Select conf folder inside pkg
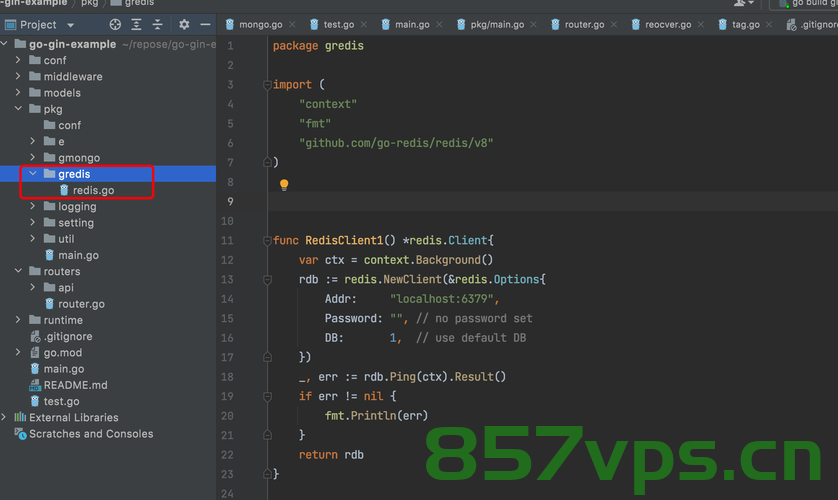838x500 pixels. pos(69,125)
